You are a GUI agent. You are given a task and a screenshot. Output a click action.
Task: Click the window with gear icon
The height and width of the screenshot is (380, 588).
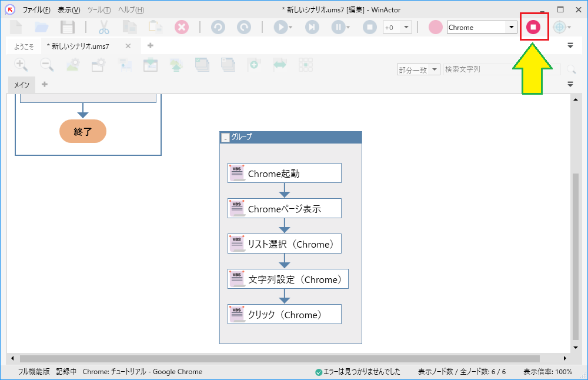click(99, 65)
